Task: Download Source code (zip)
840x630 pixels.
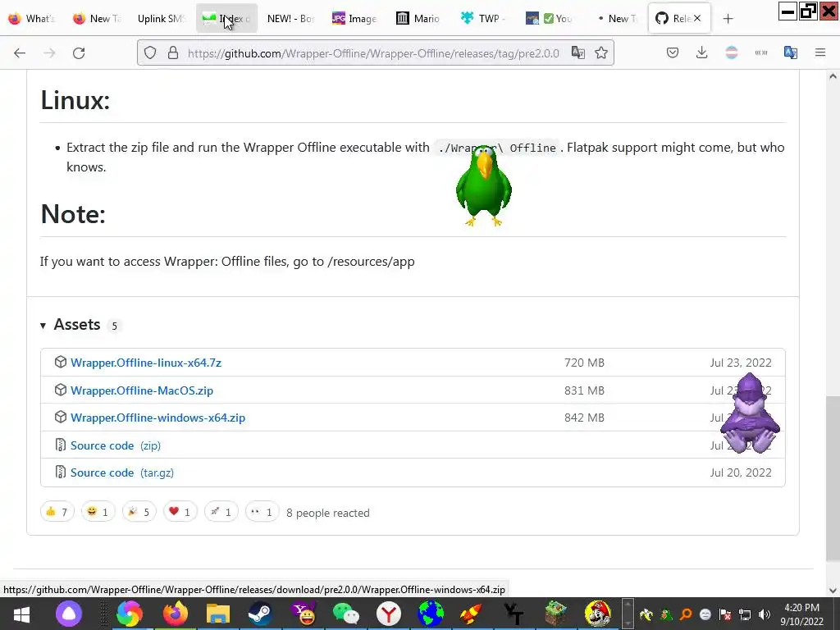Action: 115,445
